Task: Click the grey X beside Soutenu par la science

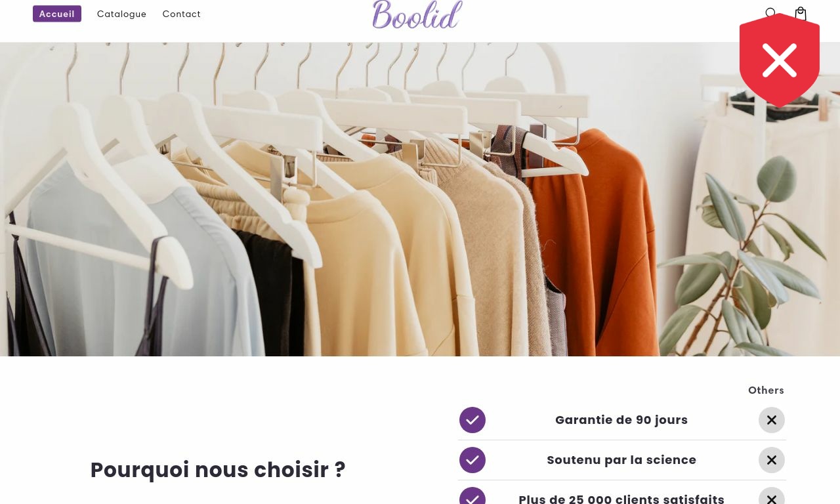Action: coord(772,460)
